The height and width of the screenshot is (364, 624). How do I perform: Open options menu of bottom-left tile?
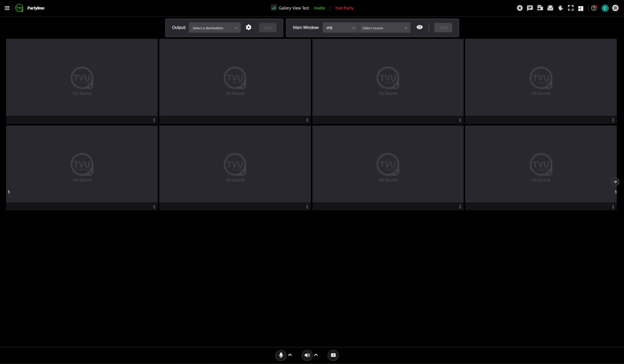[154, 206]
